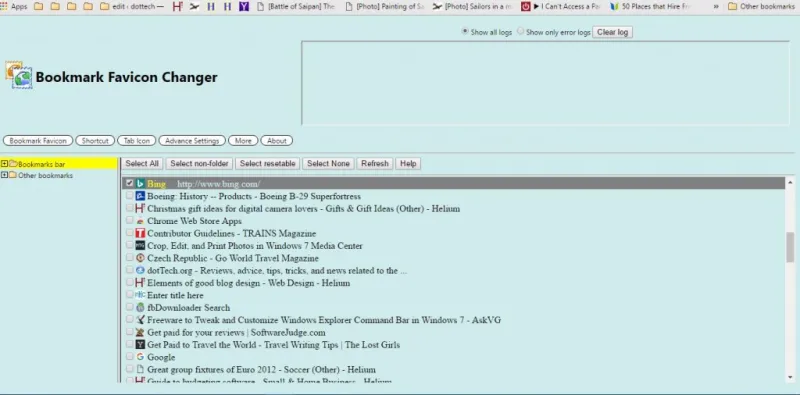This screenshot has height=395, width=800.
Task: Click the Google favicon icon in list
Action: 140,357
